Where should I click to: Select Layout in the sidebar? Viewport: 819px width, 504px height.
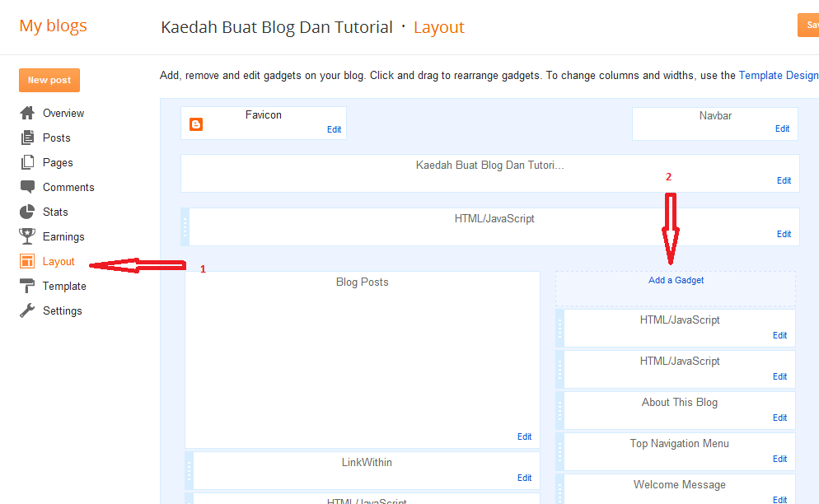tap(58, 262)
